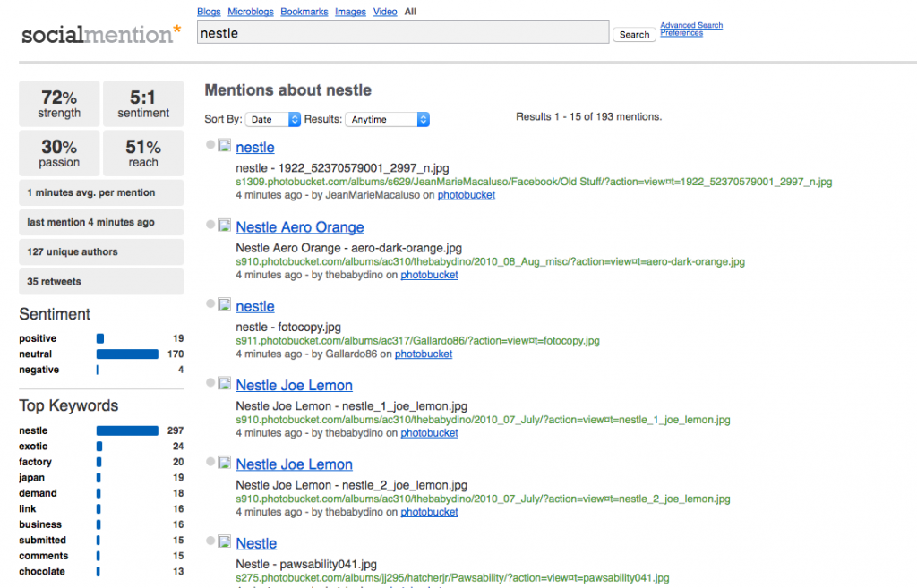Open the nestle result for 1922_52370579001_2997_n.jpg
917x588 pixels.
(x=255, y=148)
